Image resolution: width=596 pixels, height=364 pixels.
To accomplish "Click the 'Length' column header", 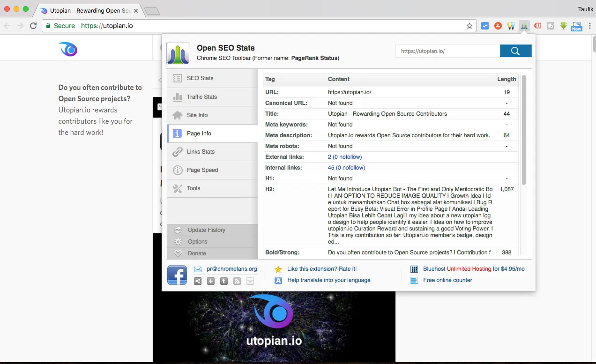I will [x=507, y=79].
